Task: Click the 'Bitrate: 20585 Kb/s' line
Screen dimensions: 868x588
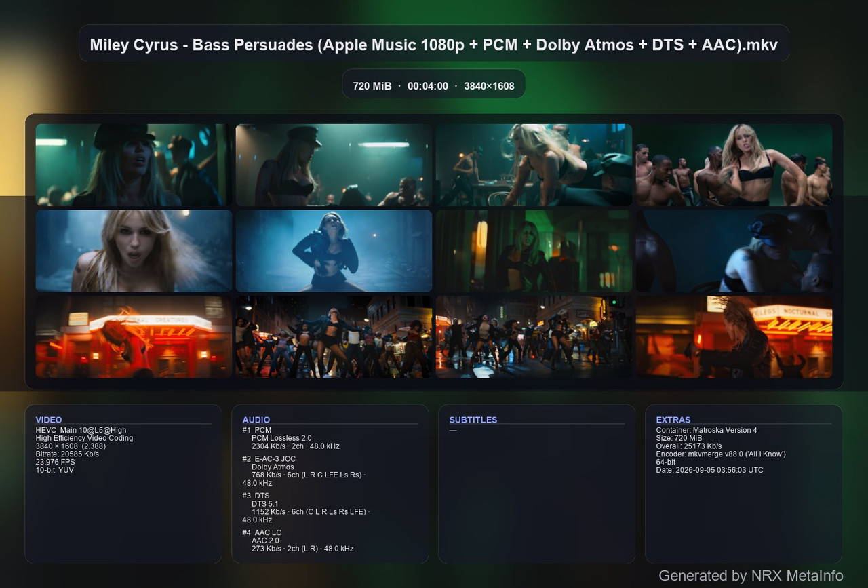Action: coord(67,454)
